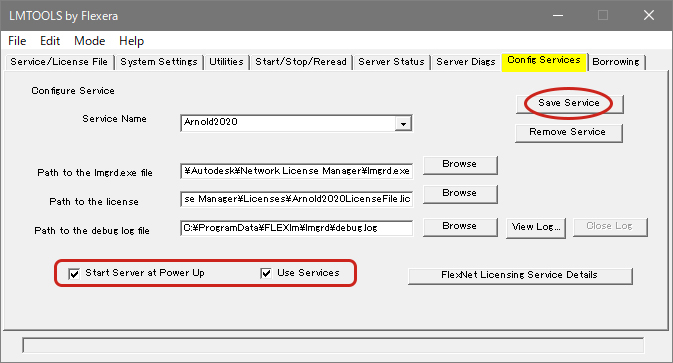The image size is (673, 363).
Task: Select the Server Status tab
Action: [391, 62]
